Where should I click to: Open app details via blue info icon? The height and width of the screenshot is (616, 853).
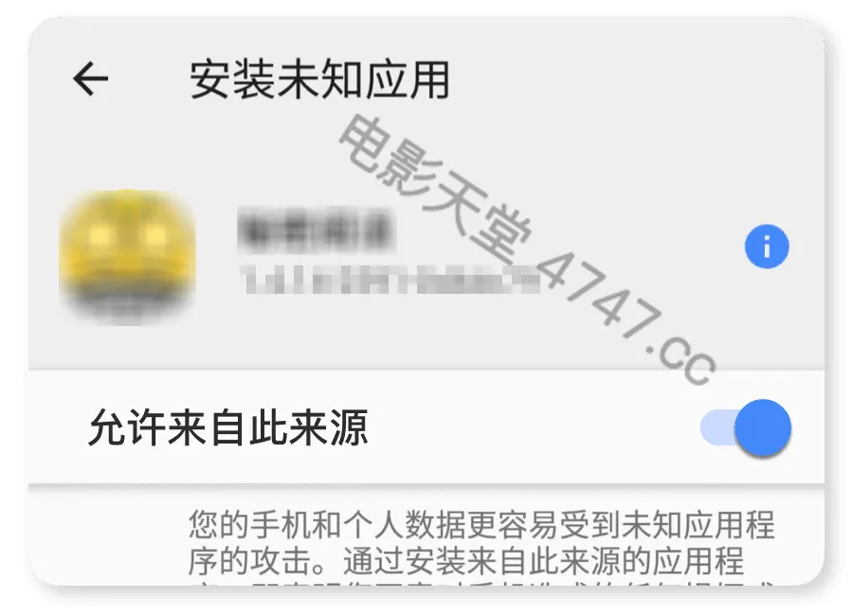click(767, 246)
